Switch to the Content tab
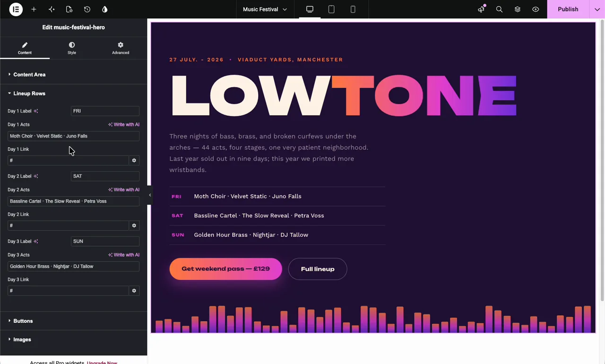 (25, 48)
